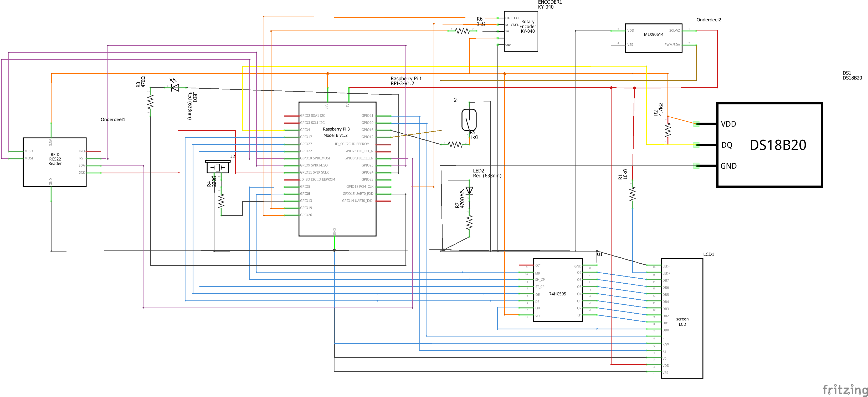The height and width of the screenshot is (397, 868).
Task: Select the Rotary Encoder KY-040 block
Action: [521, 31]
